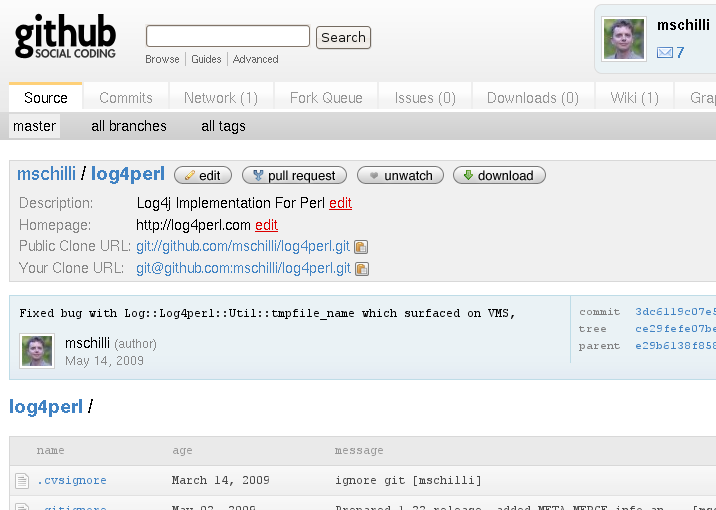Open the Guides link
The image size is (716, 510).
(206, 59)
